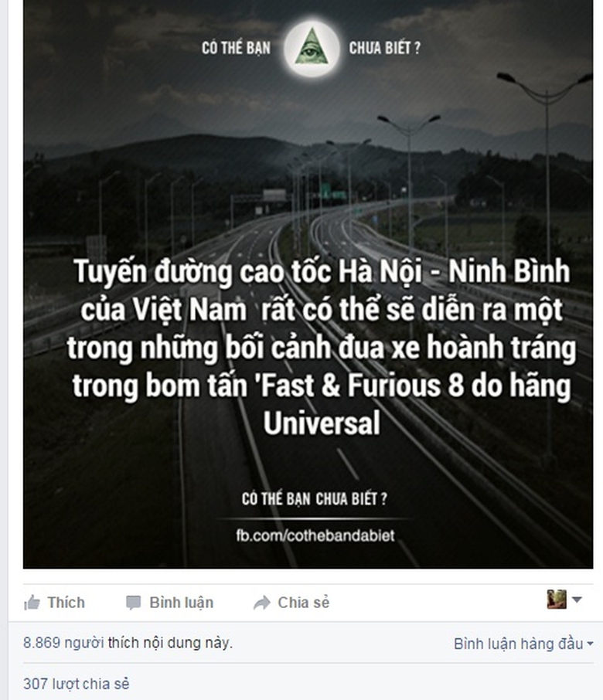Like the post using the Thích label
Screen dimensions: 603x700
(x=66, y=603)
